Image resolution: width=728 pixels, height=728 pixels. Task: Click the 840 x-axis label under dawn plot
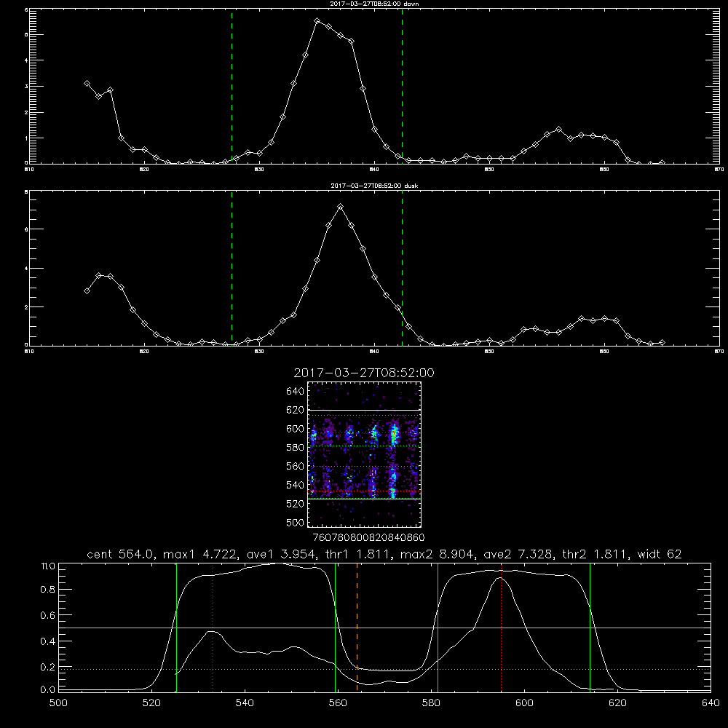(374, 170)
